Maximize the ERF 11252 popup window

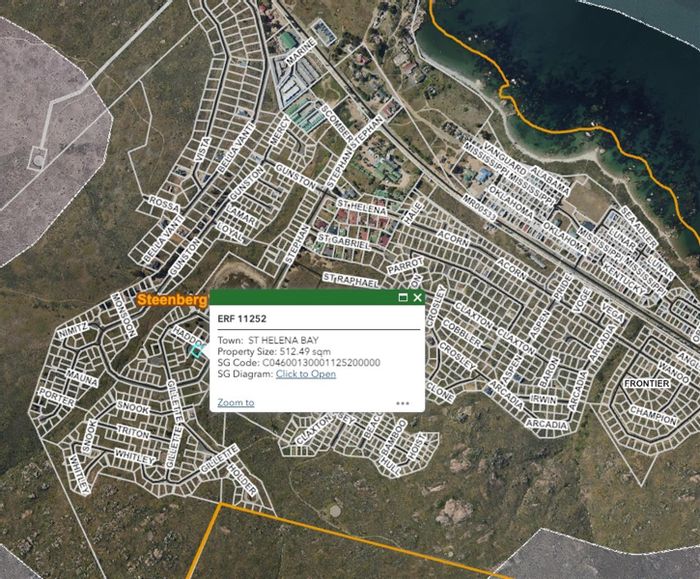pyautogui.click(x=403, y=297)
